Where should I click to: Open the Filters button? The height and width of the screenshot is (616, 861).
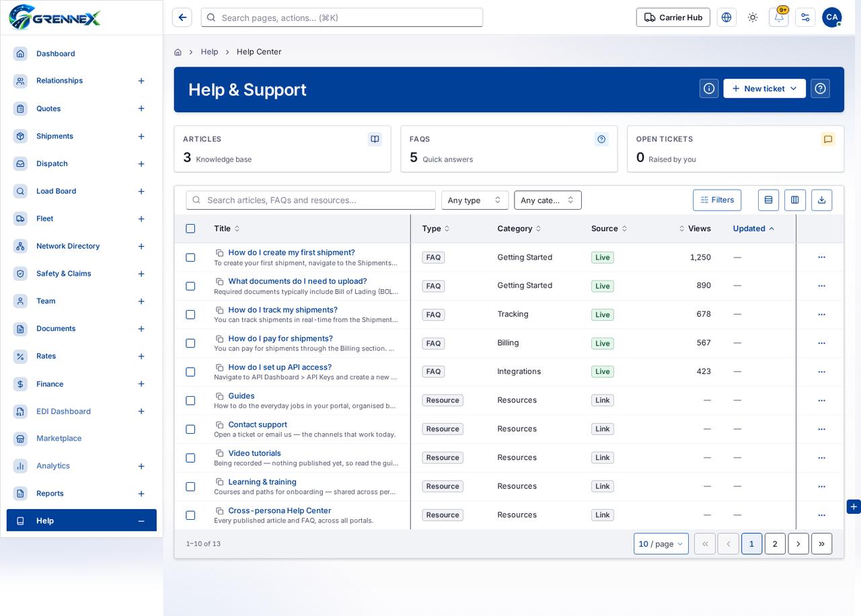tap(717, 200)
